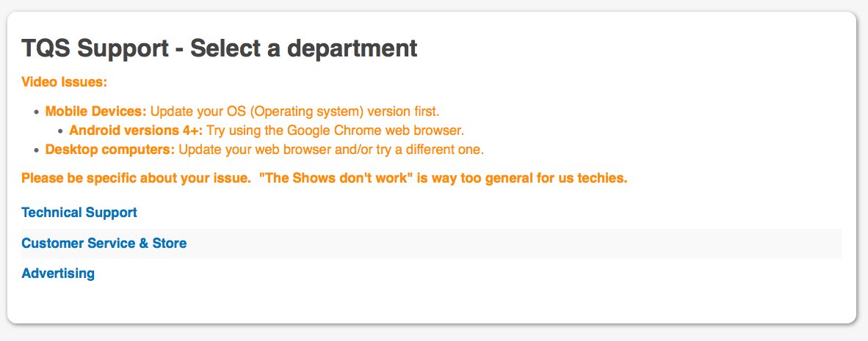Open the Advertising department link
The height and width of the screenshot is (341, 868).
pyautogui.click(x=58, y=274)
